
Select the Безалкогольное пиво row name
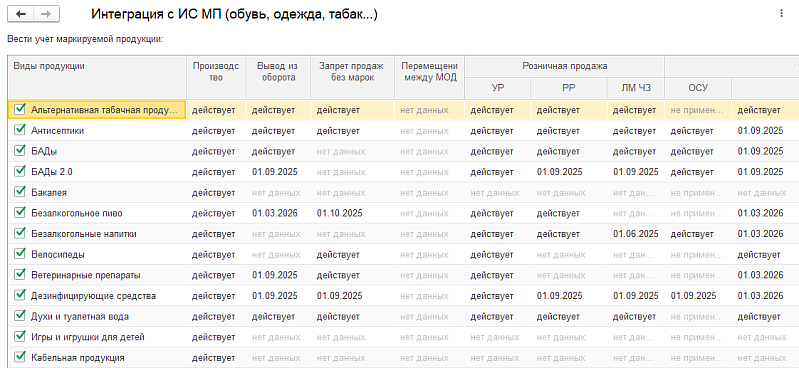(77, 213)
